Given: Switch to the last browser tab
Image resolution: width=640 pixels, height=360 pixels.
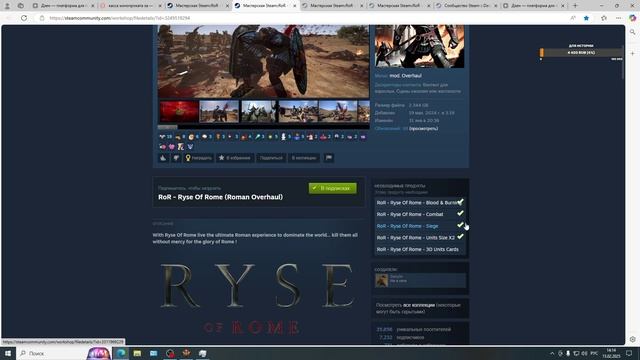Looking at the screenshot, I should coord(534,6).
